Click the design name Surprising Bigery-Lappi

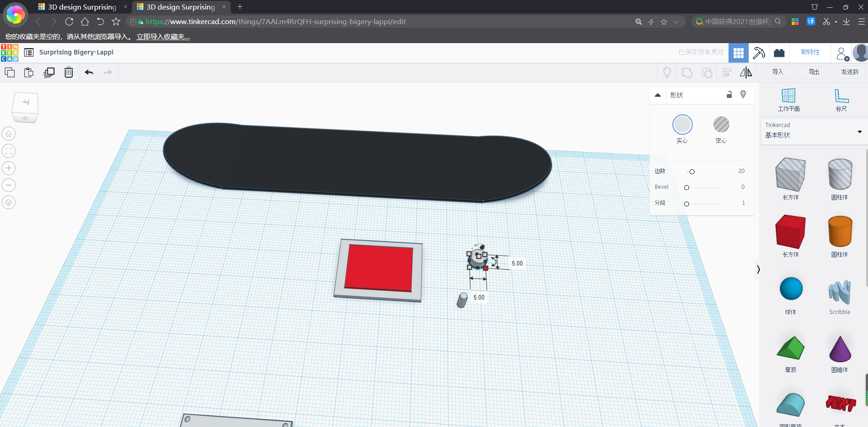[76, 52]
